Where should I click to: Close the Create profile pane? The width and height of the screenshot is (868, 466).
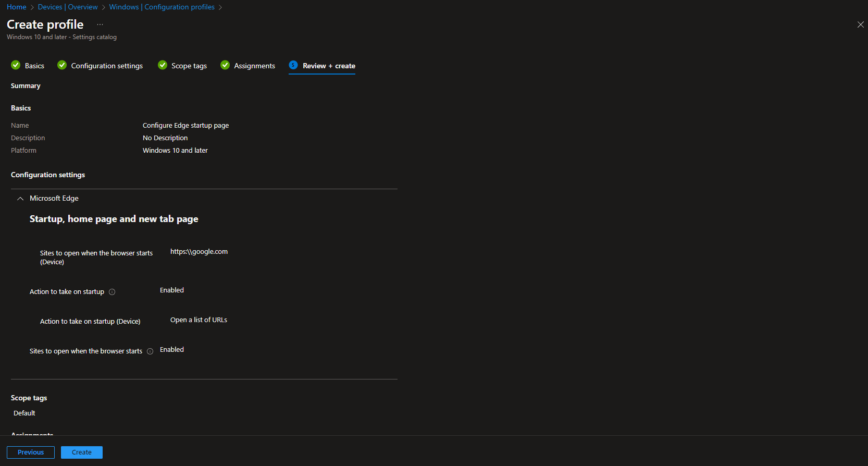tap(860, 24)
